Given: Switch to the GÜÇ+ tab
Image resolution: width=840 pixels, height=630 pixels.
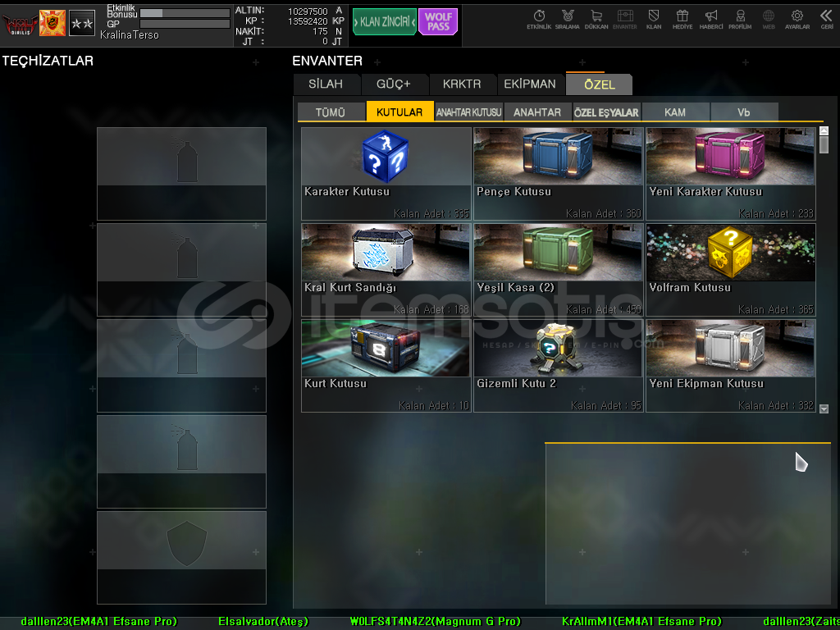Looking at the screenshot, I should pos(394,84).
